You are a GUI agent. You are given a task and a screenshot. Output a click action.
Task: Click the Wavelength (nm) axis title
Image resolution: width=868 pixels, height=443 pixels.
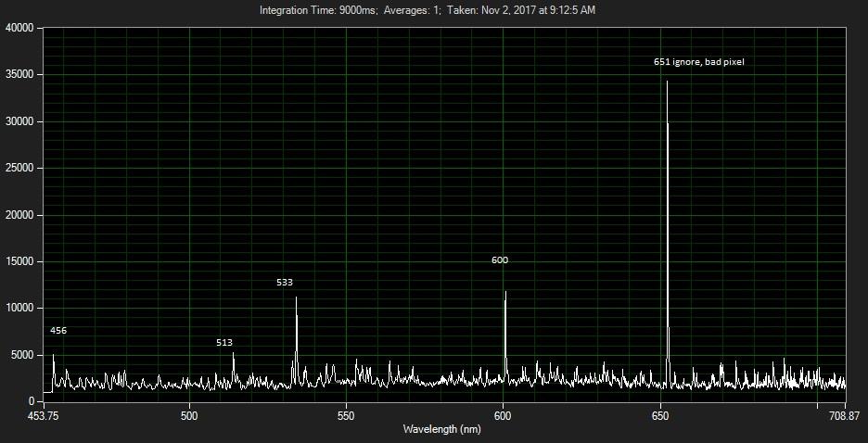[441, 429]
